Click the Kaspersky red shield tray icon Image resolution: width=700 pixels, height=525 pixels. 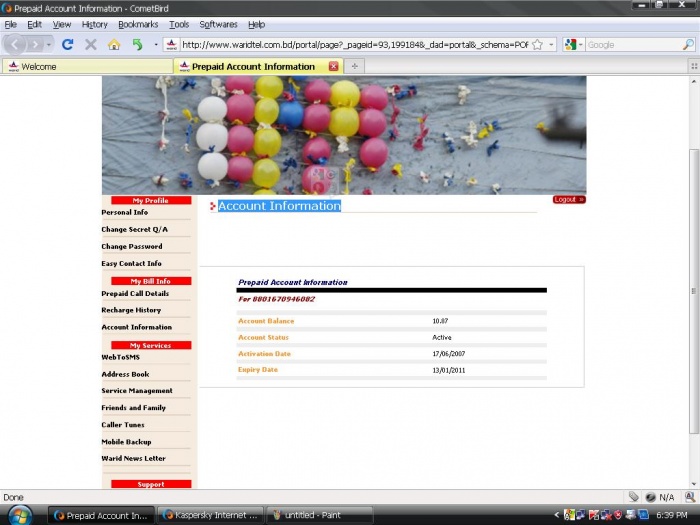[x=618, y=515]
